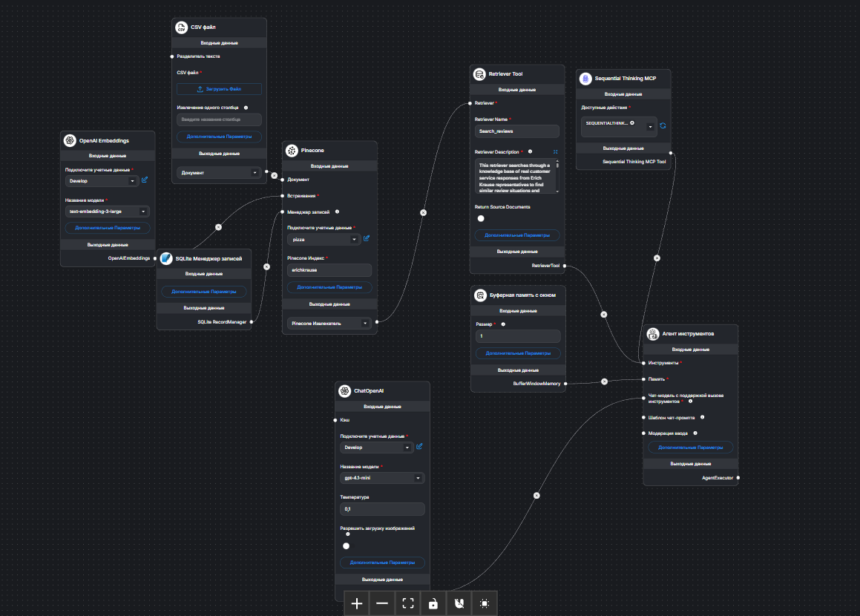Screen dimensions: 860x616
Task: Enable the Return Source Documents toggle
Action: pos(482,218)
